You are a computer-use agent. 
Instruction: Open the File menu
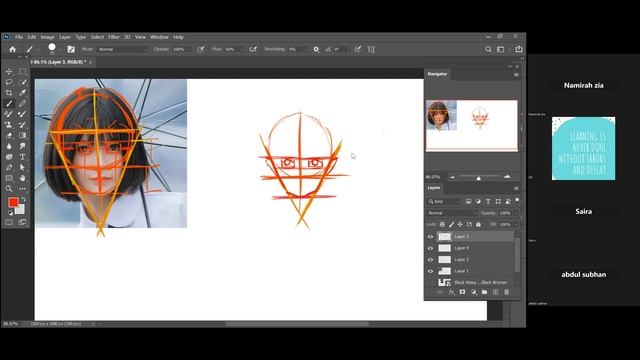tap(19, 37)
